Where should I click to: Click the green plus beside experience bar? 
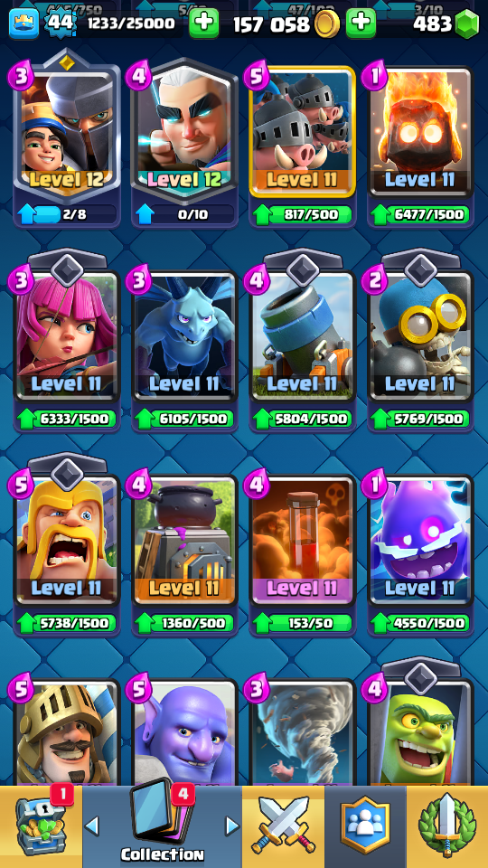[203, 24]
